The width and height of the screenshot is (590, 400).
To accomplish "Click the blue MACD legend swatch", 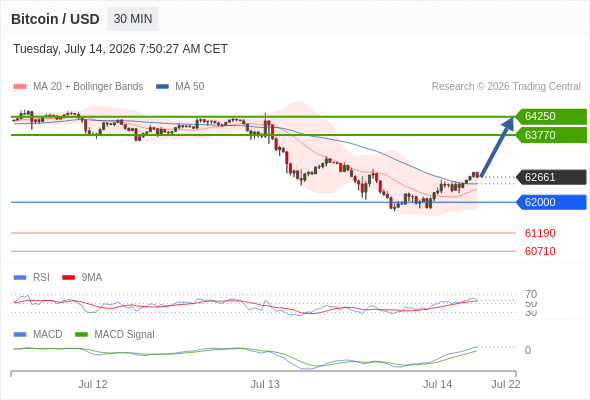I will click(20, 335).
